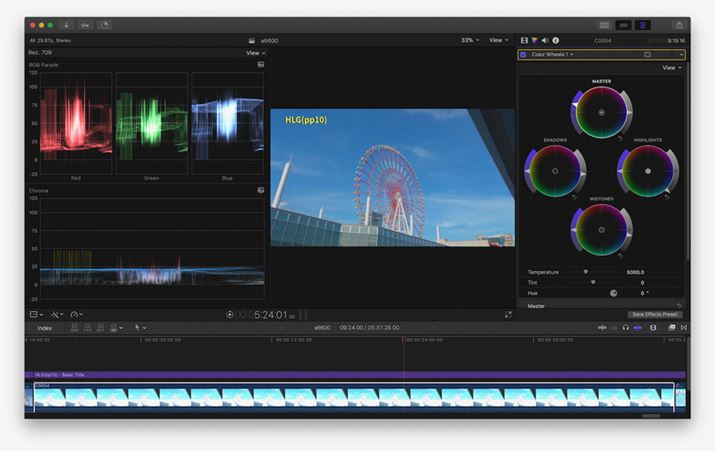Enter full screen playback in viewer
This screenshot has height=451, width=715.
508,314
